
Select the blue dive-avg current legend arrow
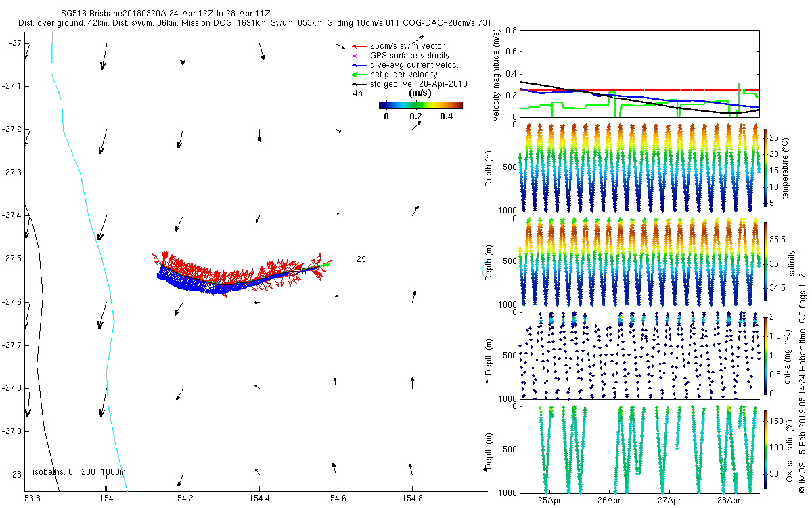pos(359,65)
